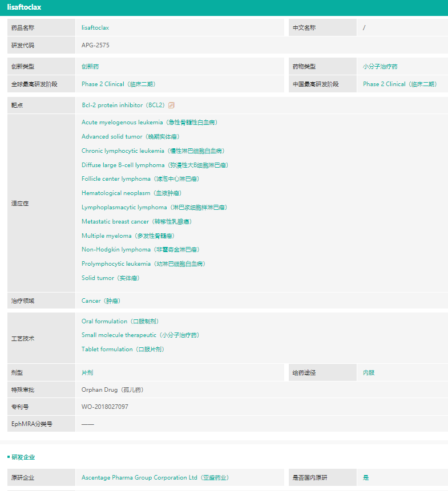This screenshot has width=448, height=491.
Task: Open Solid tumor (实体瘤) indication
Action: tap(110, 278)
